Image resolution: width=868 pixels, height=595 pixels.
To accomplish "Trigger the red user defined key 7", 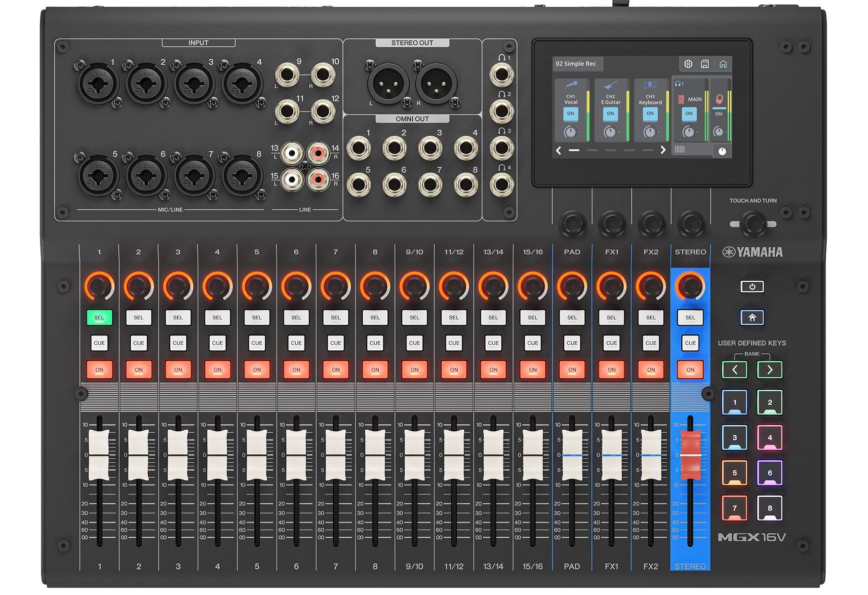I will pyautogui.click(x=735, y=508).
